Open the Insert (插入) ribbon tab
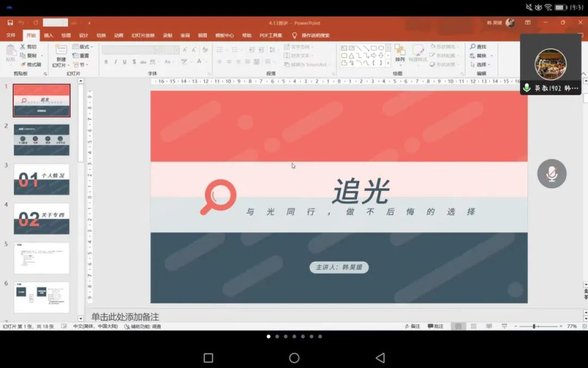 pyautogui.click(x=48, y=35)
